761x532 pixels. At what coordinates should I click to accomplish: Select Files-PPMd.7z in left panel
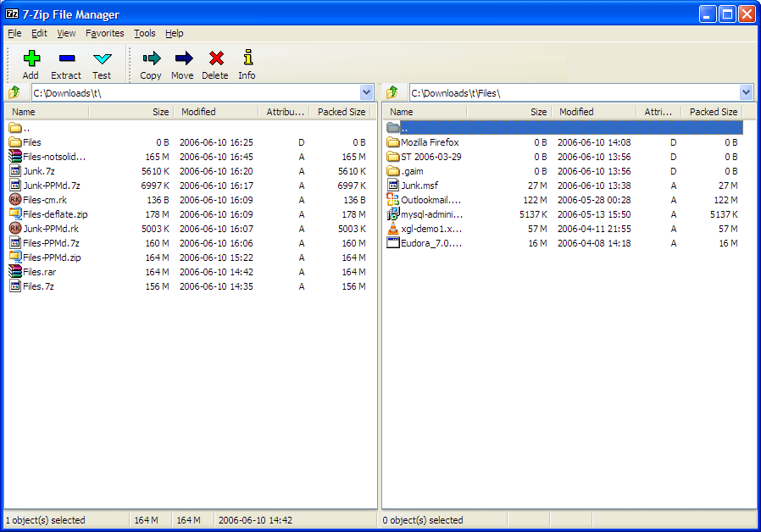[51, 243]
